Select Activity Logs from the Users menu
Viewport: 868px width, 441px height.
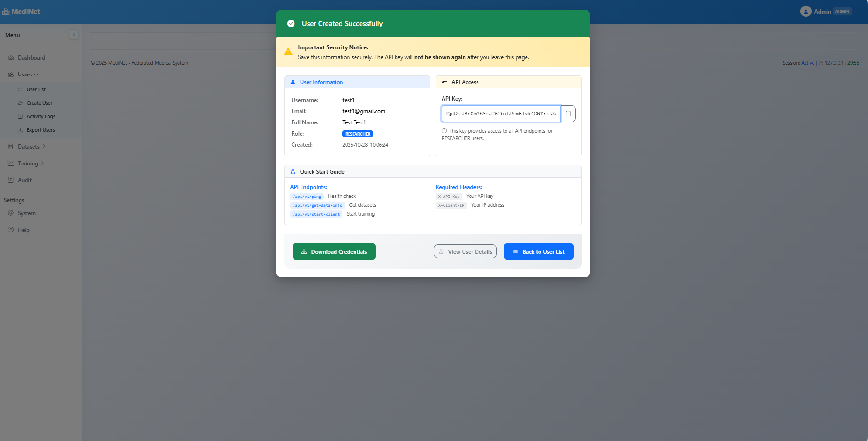click(x=41, y=116)
